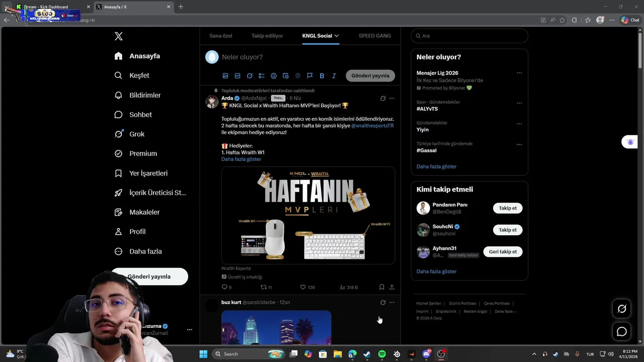
Task: Open Premium from sidebar menu
Action: [135, 154]
